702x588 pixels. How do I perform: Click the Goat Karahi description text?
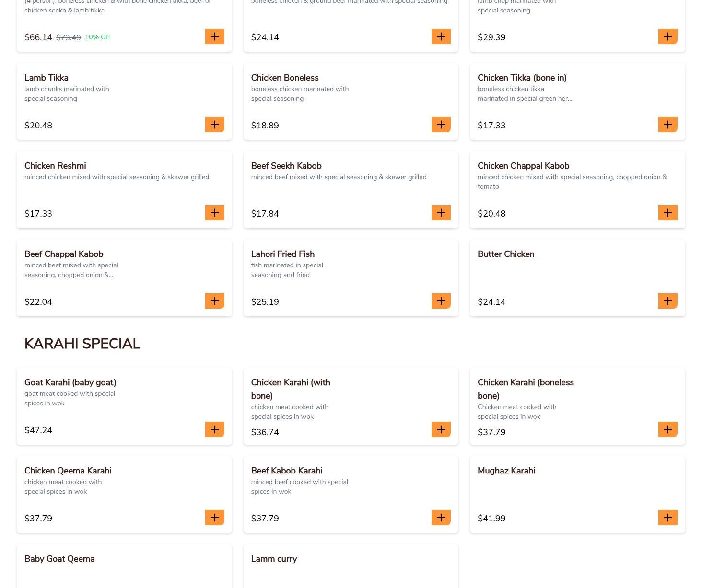pos(70,398)
